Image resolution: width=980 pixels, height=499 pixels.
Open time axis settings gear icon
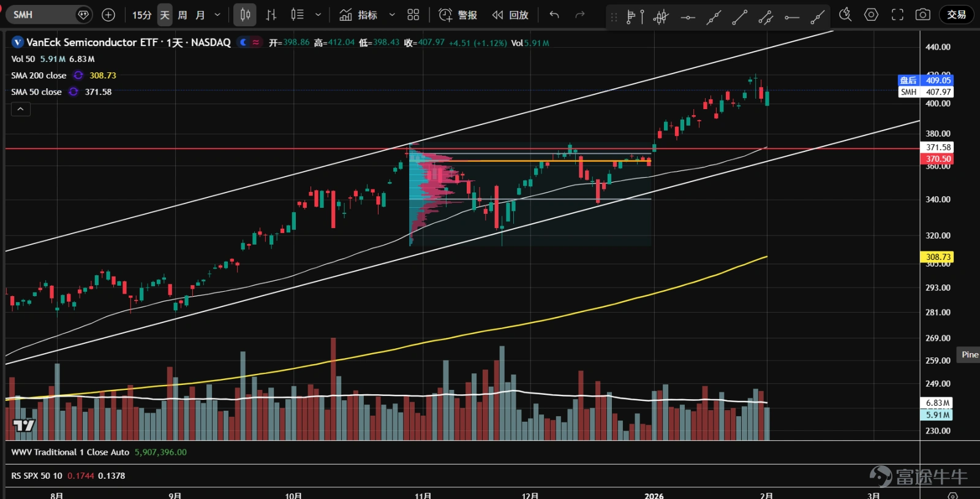coord(952,495)
